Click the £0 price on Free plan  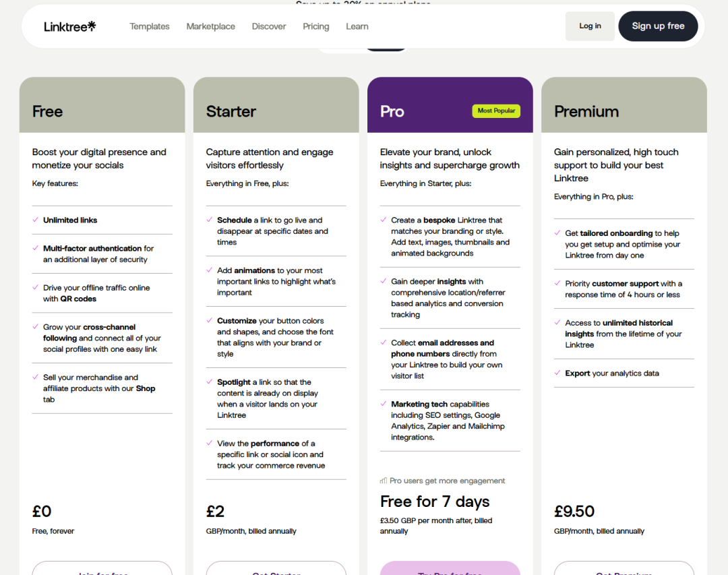(42, 512)
